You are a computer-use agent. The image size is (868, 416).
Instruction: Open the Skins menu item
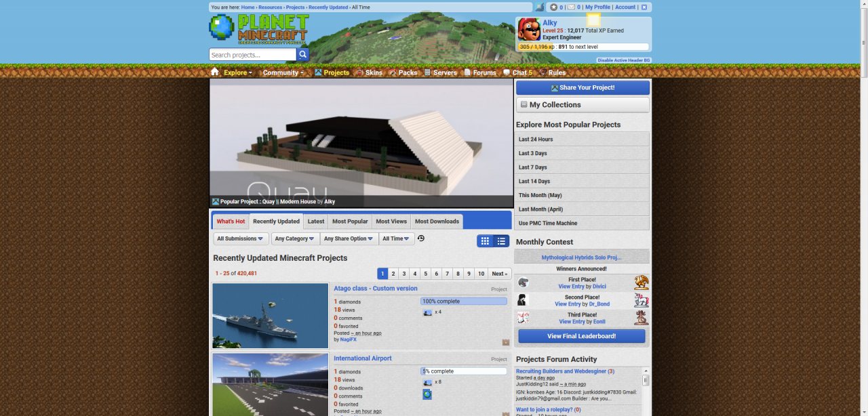[370, 72]
